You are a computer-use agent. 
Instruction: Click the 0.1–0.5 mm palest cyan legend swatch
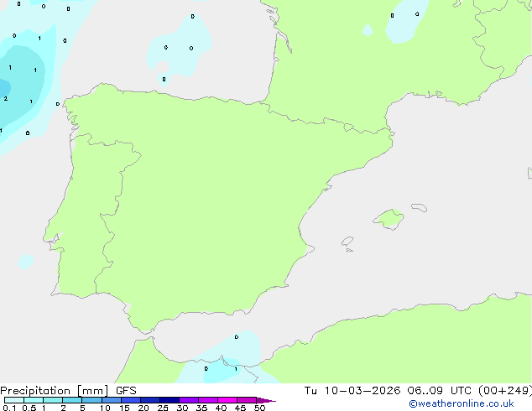(x=14, y=400)
